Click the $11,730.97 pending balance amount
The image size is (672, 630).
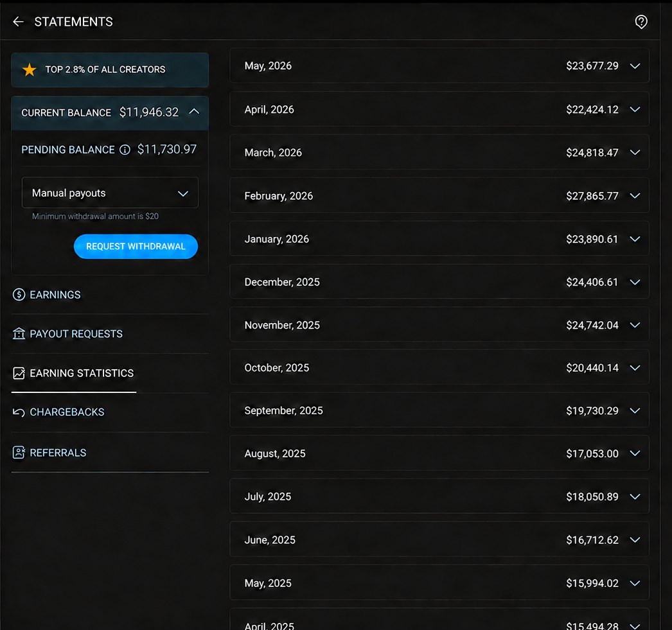pos(166,149)
